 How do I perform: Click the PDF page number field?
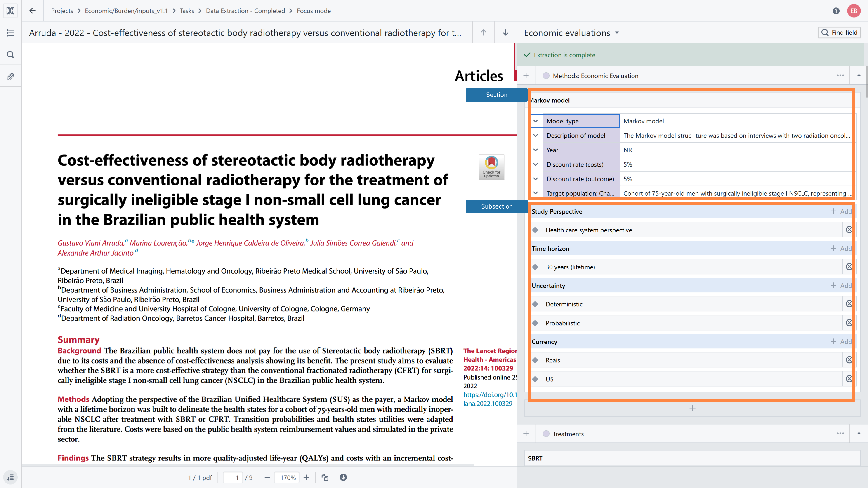[x=233, y=478]
